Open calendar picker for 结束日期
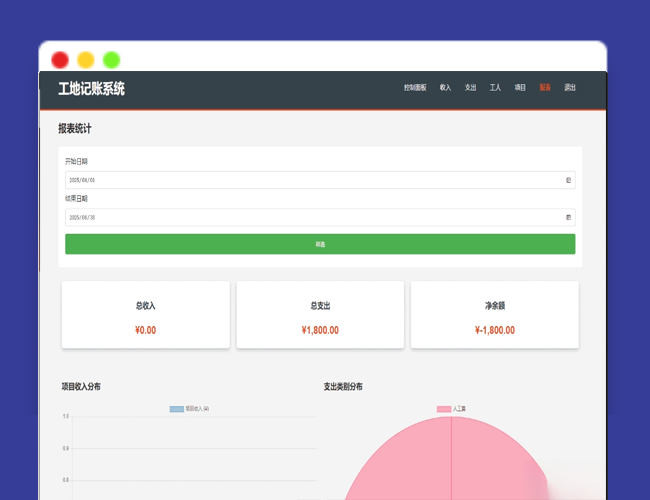 568,217
